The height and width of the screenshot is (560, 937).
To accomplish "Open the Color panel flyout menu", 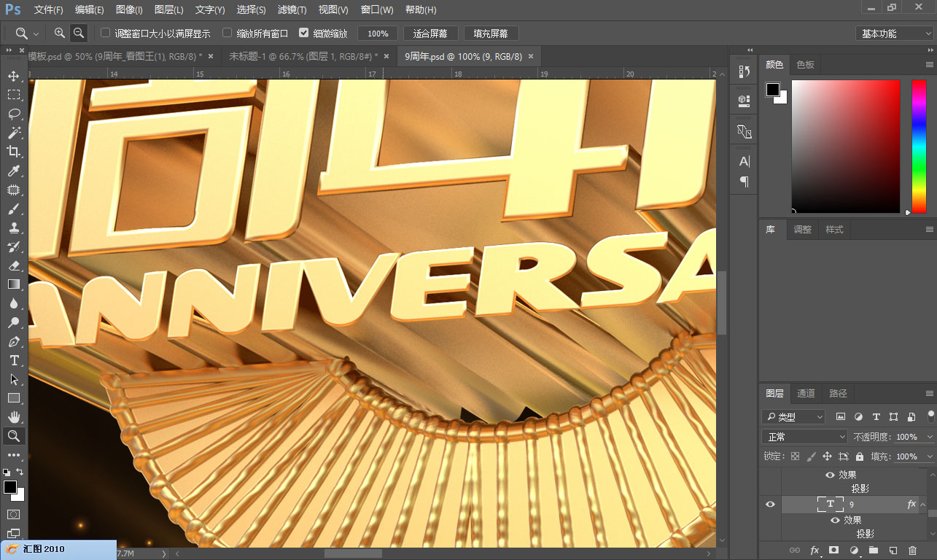I will pos(930,65).
